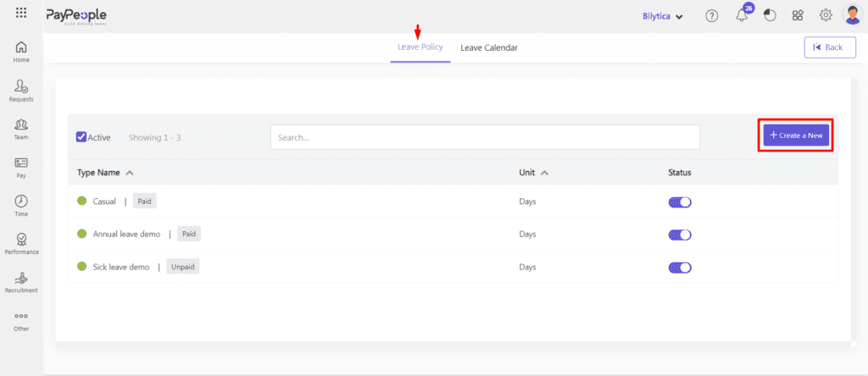Open the Recruitment sidebar icon
868x376 pixels.
point(21,279)
